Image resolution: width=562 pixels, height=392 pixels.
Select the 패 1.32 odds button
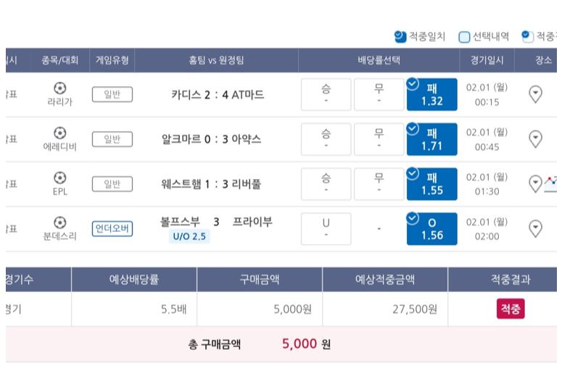432,94
